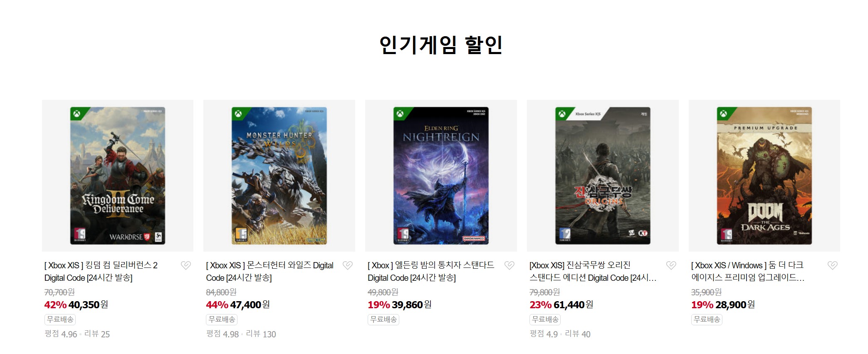Screen dimensions: 868x354
Task: Add 진삼국무쌍 오리진 to wishlist via heart
Action: [x=671, y=265]
